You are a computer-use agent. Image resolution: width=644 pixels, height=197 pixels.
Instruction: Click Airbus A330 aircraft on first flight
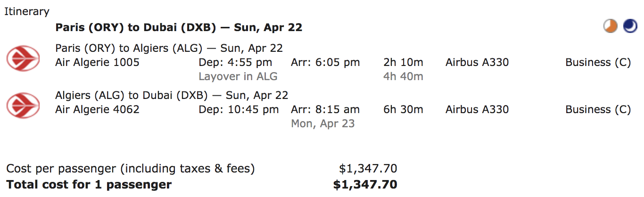pyautogui.click(x=477, y=62)
